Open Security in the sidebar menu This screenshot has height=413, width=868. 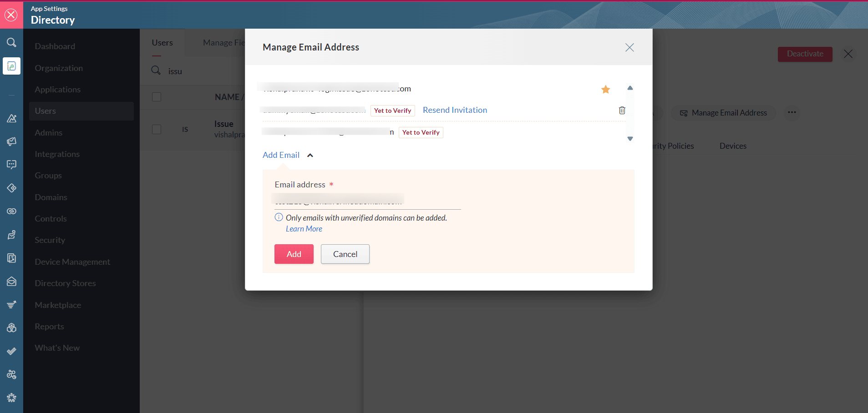(x=50, y=240)
